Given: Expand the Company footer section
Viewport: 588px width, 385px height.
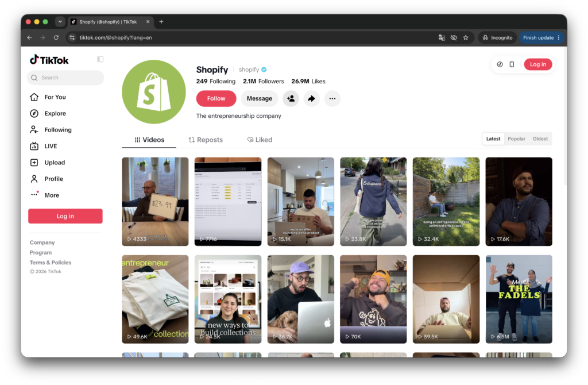Looking at the screenshot, I should pos(42,243).
